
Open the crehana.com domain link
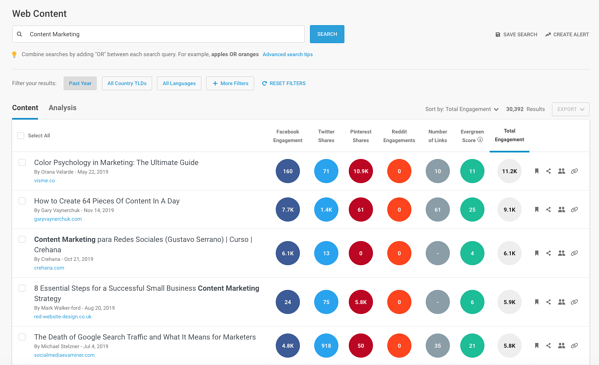pyautogui.click(x=49, y=268)
